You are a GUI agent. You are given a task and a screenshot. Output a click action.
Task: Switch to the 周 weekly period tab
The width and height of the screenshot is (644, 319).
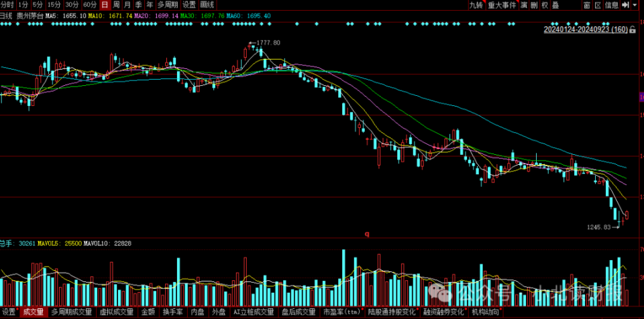point(115,5)
